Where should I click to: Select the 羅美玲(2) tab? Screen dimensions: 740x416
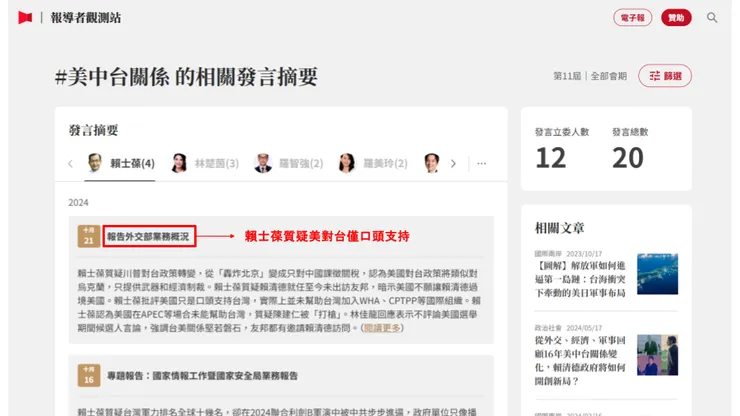373,163
